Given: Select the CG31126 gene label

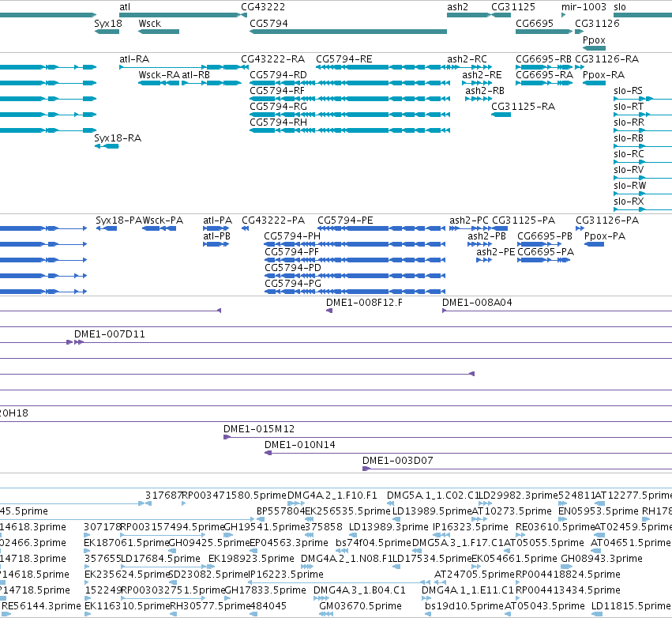Looking at the screenshot, I should (597, 23).
